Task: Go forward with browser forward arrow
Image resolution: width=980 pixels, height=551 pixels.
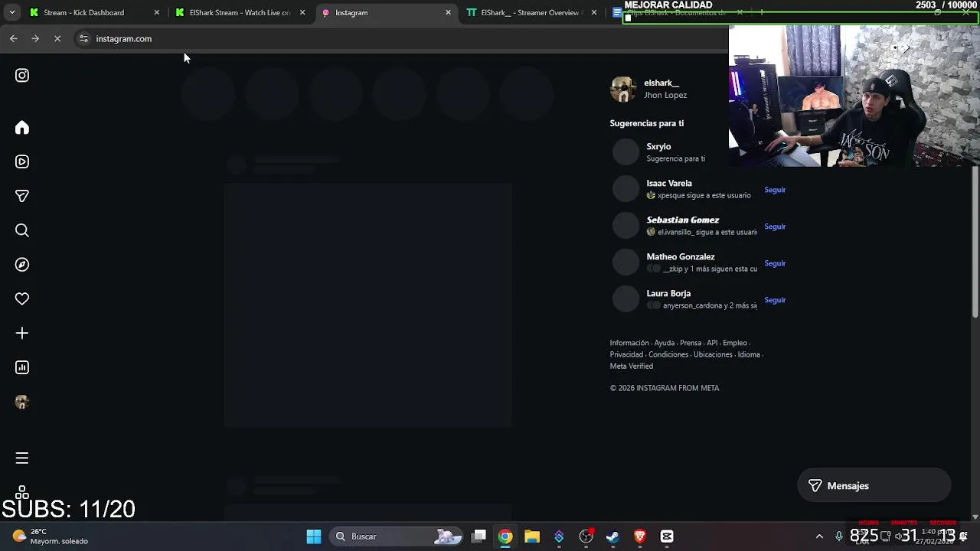Action: click(x=35, y=38)
